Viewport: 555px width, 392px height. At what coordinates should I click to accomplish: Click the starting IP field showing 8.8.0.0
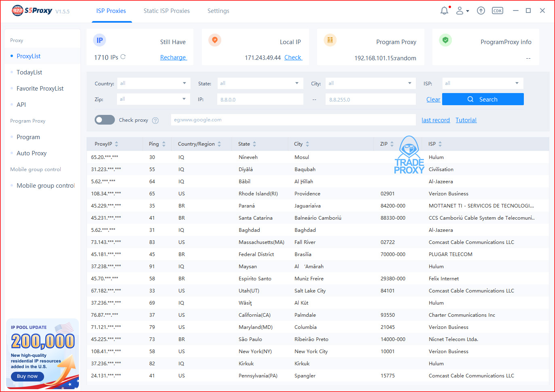tap(261, 99)
